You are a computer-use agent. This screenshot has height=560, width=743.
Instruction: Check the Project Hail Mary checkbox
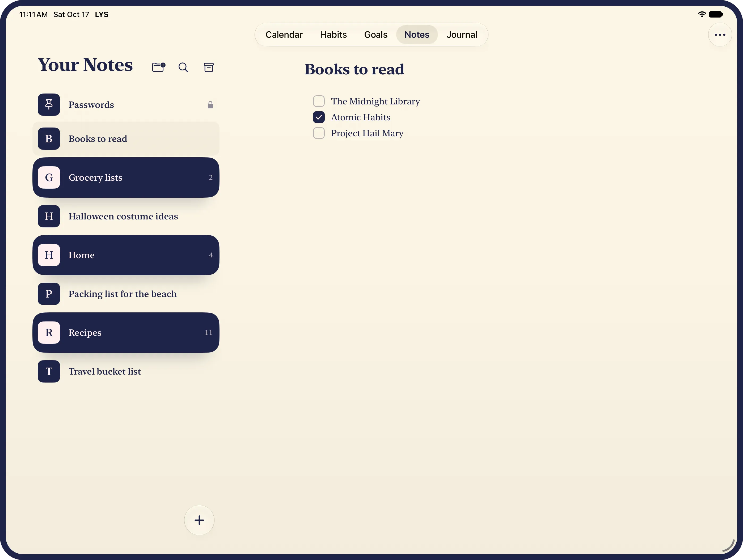(319, 133)
